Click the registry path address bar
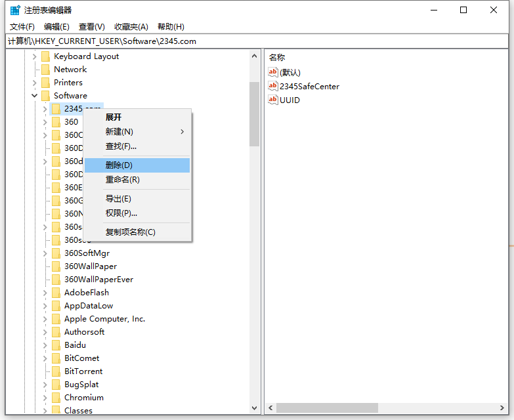 pyautogui.click(x=263, y=41)
